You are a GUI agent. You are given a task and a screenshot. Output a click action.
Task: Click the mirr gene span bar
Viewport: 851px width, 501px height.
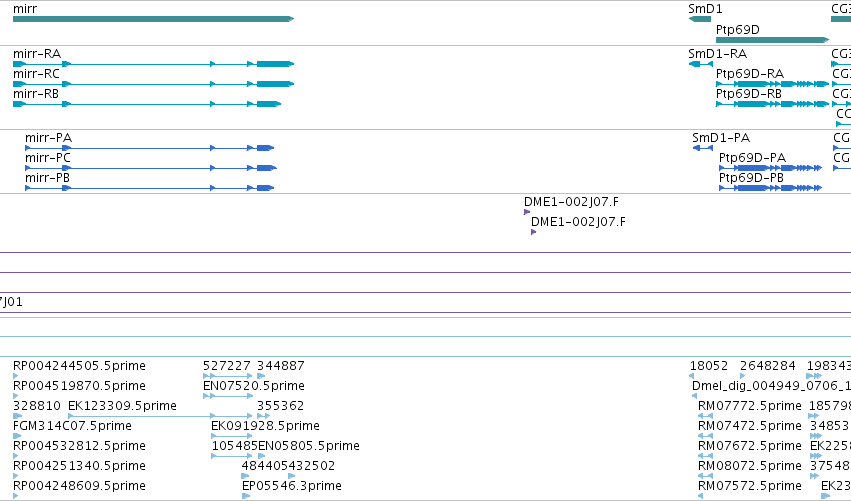tap(153, 19)
